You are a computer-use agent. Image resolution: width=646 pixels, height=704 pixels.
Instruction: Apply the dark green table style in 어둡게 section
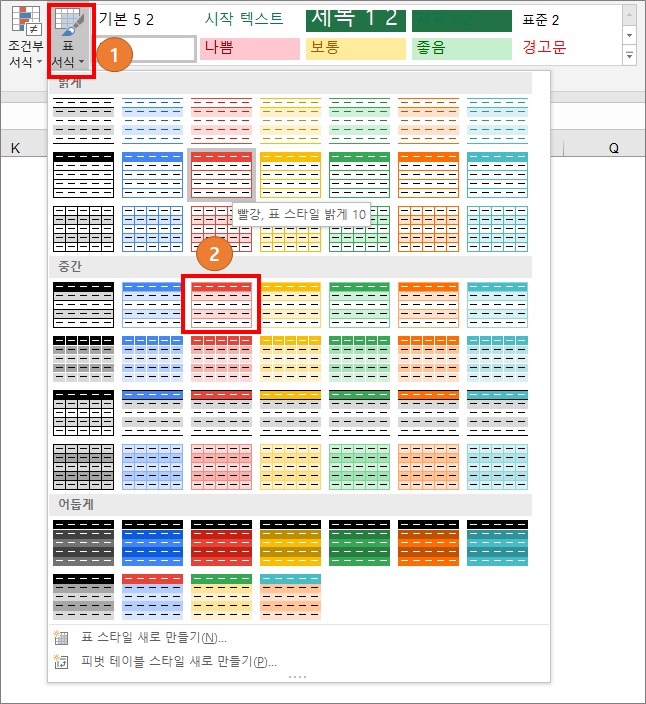point(359,543)
